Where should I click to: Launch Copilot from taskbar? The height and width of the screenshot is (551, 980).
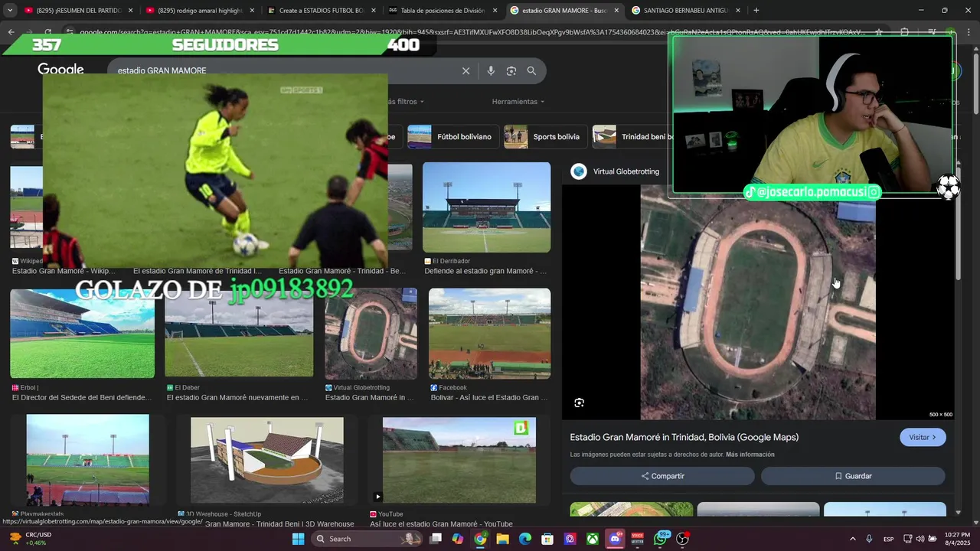coord(458,539)
